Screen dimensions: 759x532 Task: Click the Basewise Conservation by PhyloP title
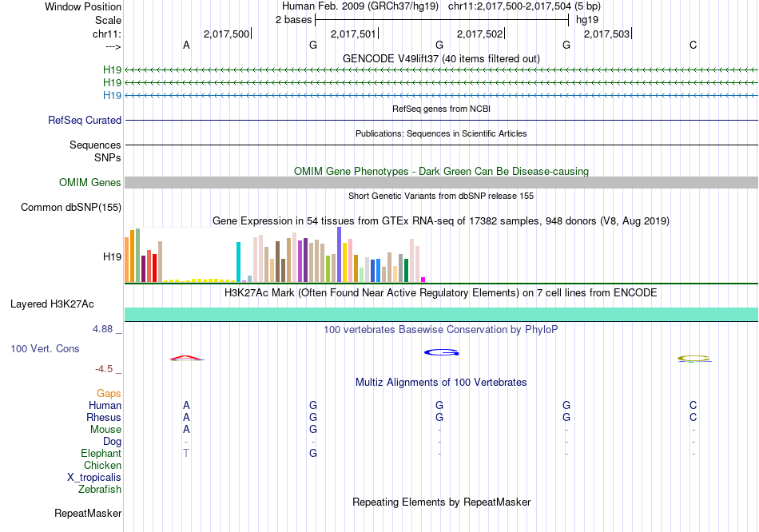pyautogui.click(x=441, y=330)
